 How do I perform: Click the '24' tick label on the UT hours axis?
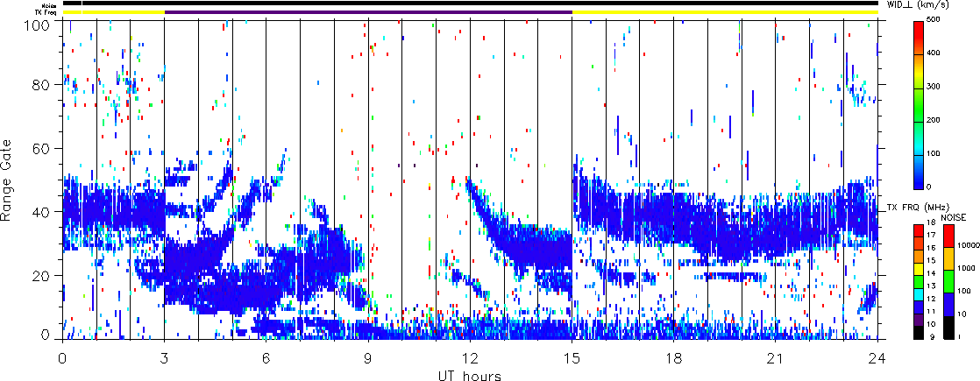(x=877, y=358)
